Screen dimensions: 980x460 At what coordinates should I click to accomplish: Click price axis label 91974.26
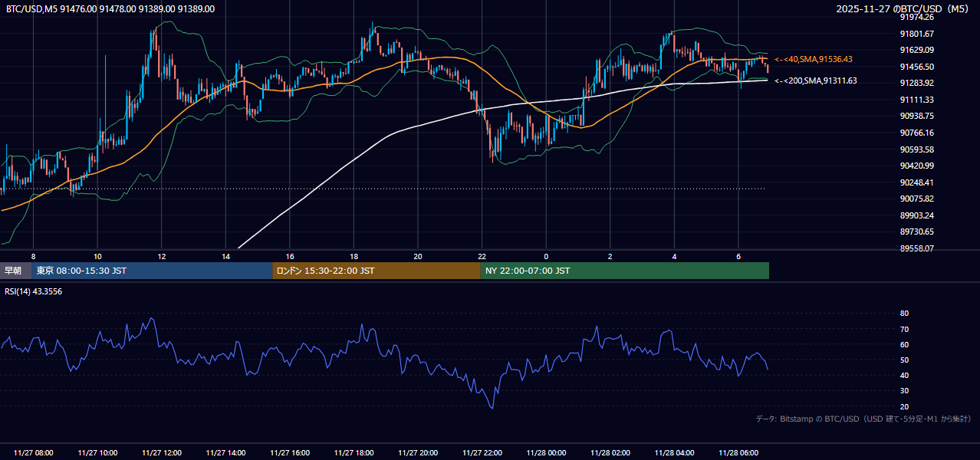pos(916,17)
